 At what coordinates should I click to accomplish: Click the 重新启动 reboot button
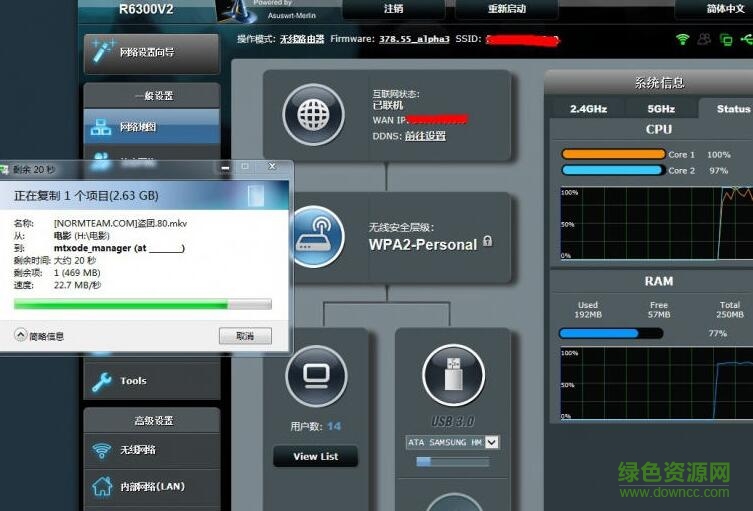(x=507, y=9)
